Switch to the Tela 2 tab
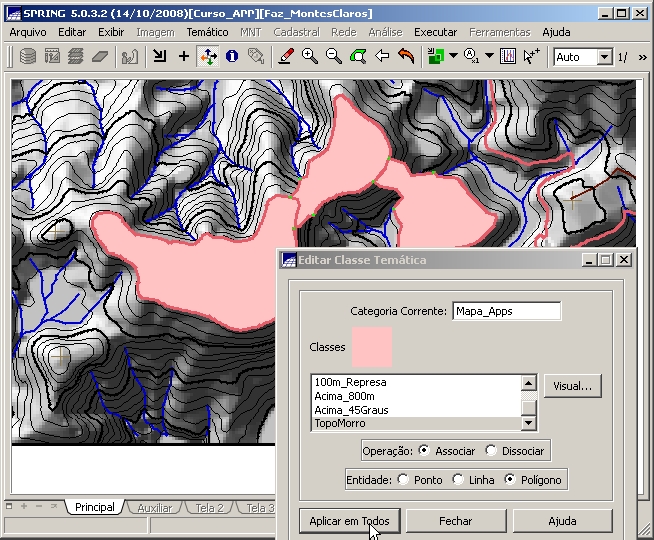The image size is (654, 540). click(x=209, y=508)
